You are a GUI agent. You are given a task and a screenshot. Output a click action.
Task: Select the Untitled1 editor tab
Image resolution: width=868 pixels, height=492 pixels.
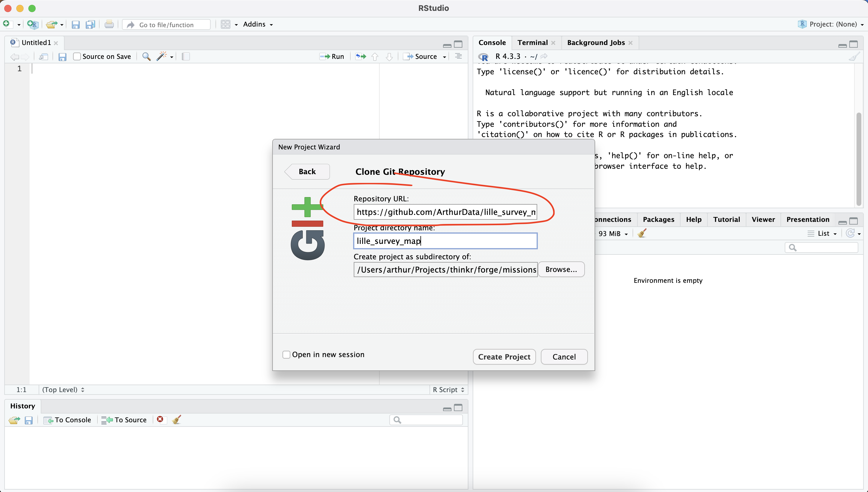[36, 43]
